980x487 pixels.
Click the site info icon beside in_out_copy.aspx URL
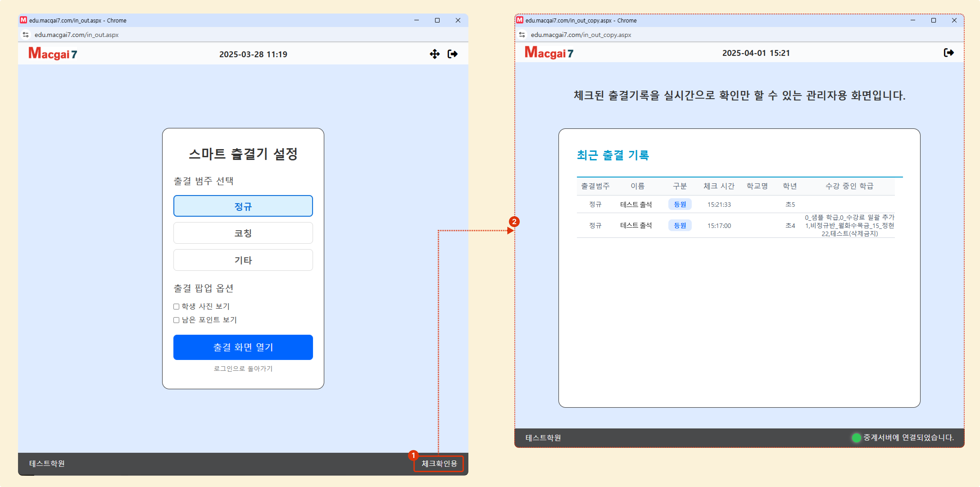pyautogui.click(x=522, y=35)
